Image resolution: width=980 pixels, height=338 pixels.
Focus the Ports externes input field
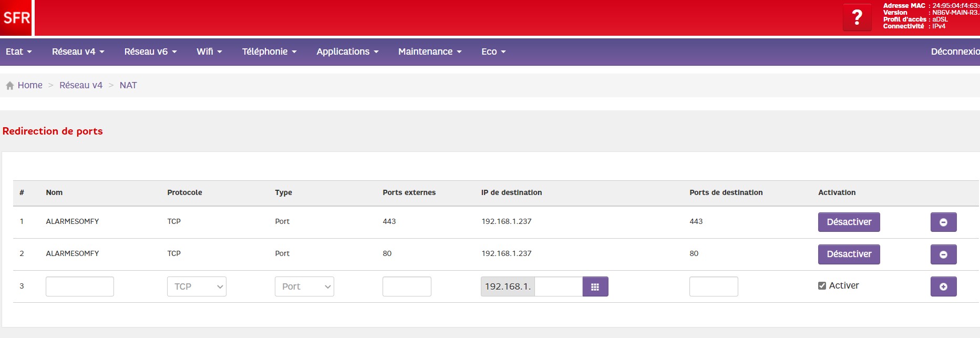pos(407,286)
